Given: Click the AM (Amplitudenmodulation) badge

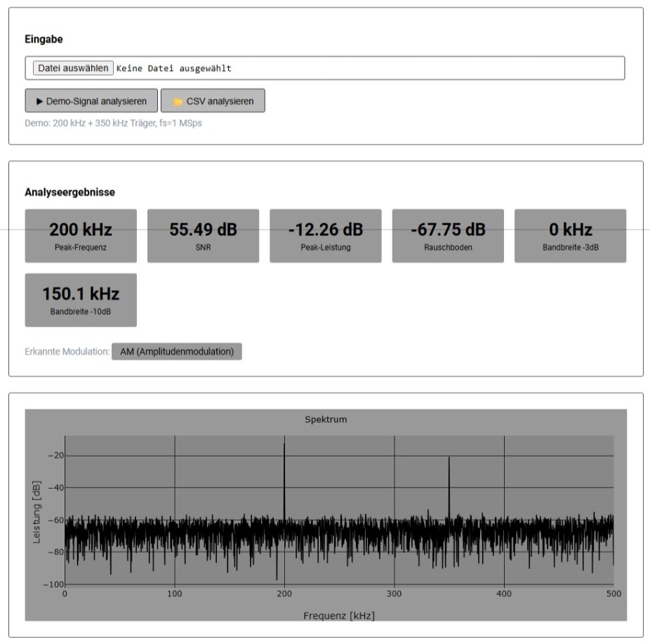Looking at the screenshot, I should pos(177,351).
